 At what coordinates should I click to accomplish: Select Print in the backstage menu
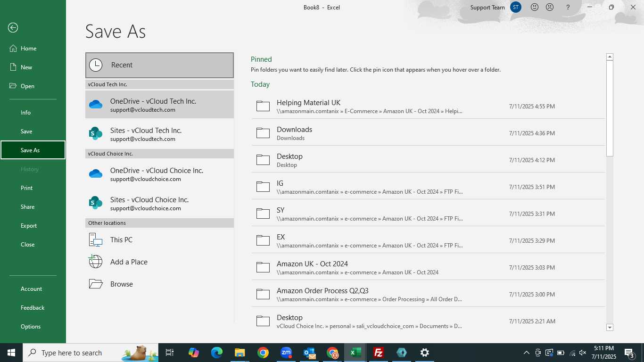[33, 188]
